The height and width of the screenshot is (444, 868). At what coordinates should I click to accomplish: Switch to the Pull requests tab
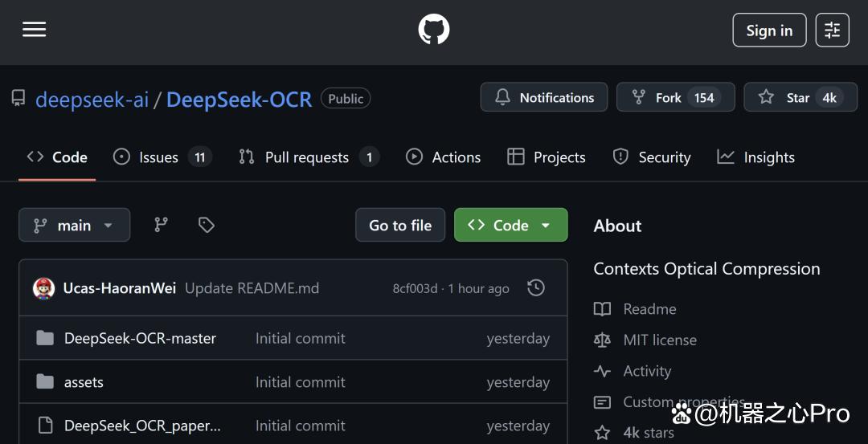(309, 157)
